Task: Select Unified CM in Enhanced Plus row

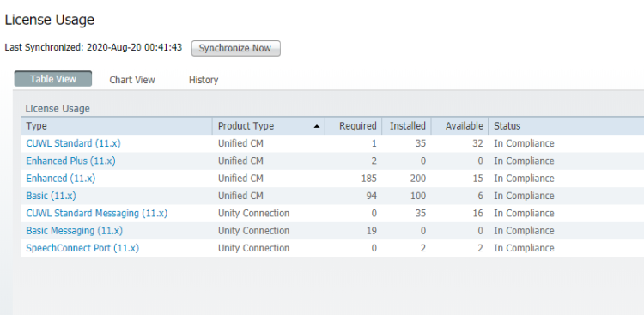Action: 240,161
